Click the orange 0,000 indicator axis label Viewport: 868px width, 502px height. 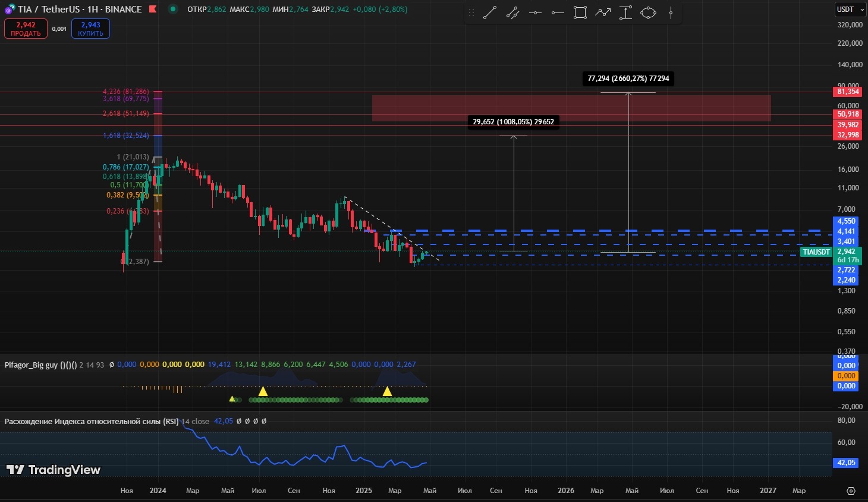pyautogui.click(x=847, y=376)
